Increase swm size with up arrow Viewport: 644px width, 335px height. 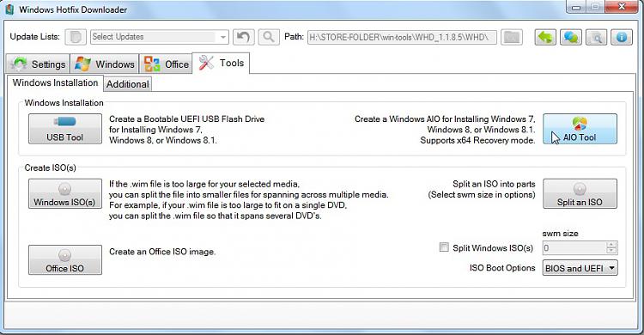pos(611,245)
